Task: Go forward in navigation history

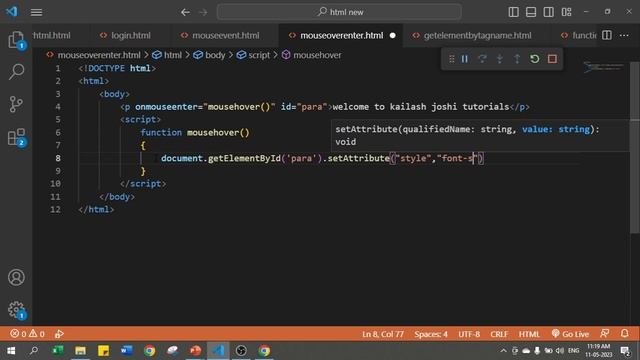Action: pyautogui.click(x=203, y=12)
